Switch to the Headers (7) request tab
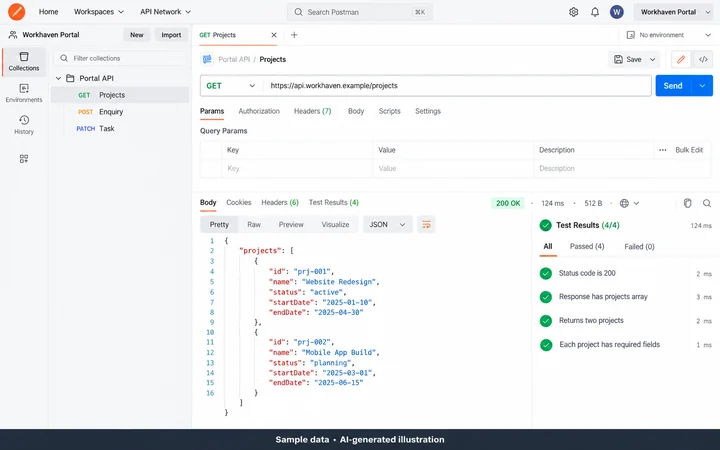720x450 pixels. coord(312,111)
